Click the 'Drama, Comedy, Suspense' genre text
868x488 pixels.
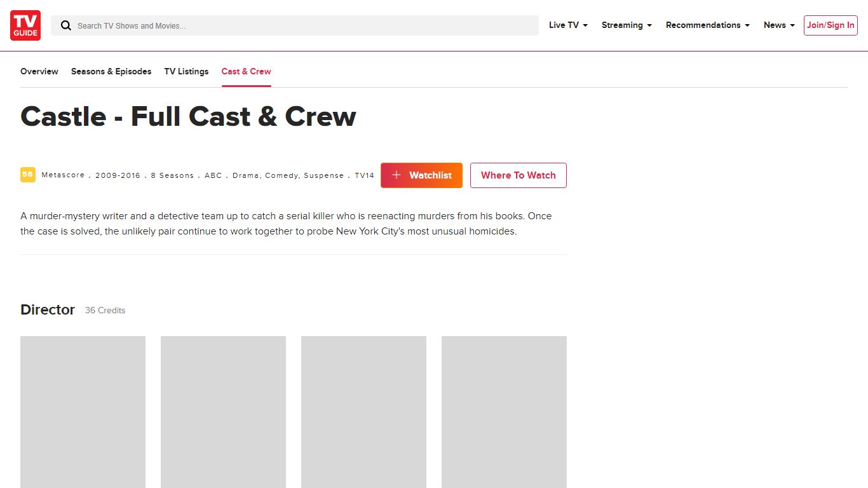(x=288, y=175)
